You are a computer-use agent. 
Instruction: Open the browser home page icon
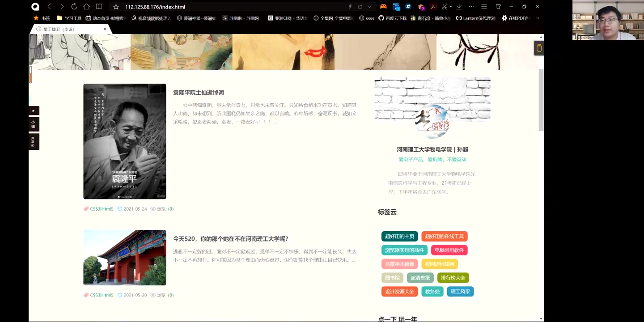87,7
